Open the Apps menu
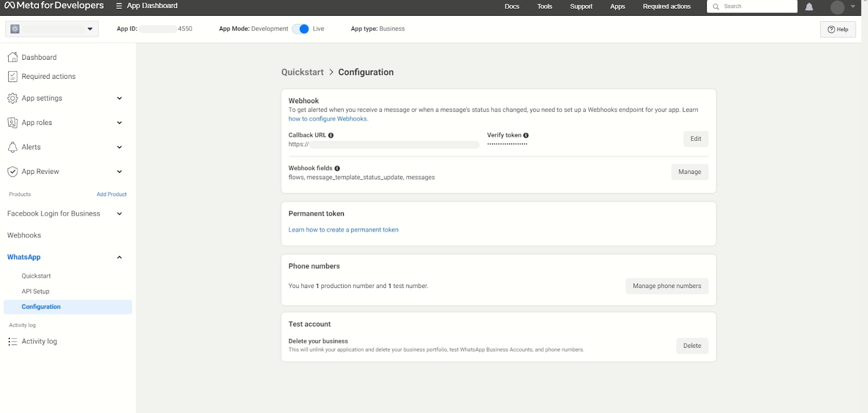The width and height of the screenshot is (868, 413). pos(618,7)
